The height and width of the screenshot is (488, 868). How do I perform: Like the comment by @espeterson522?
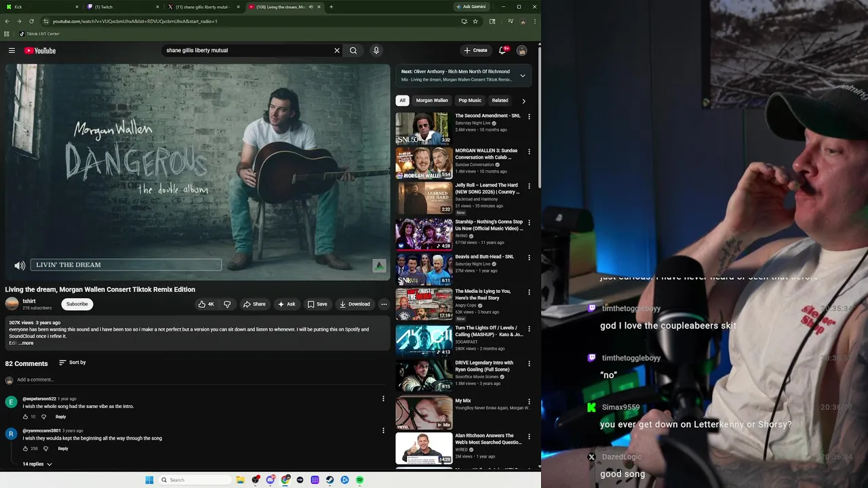point(26,417)
